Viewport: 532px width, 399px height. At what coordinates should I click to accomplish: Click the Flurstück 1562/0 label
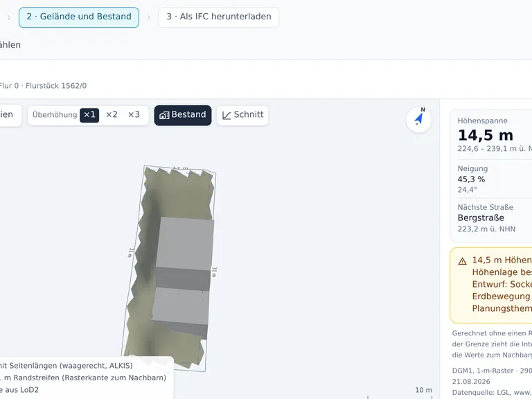coord(56,86)
